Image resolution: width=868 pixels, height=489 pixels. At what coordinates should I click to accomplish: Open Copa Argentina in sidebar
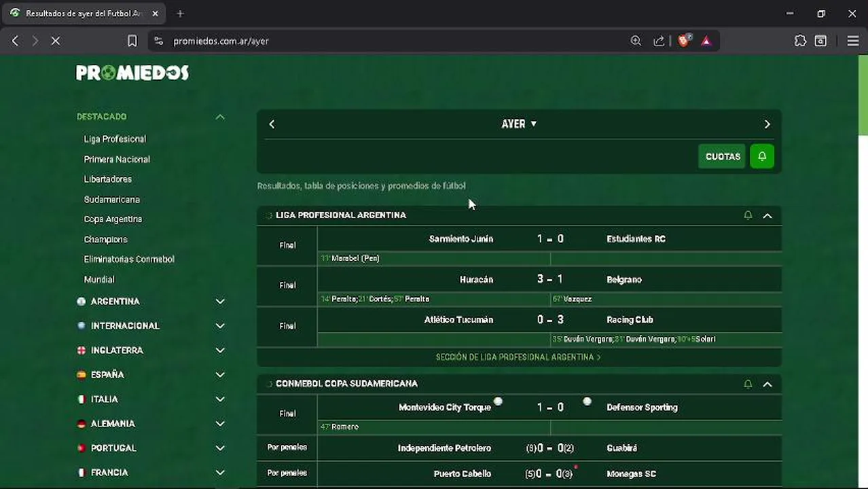coord(113,219)
